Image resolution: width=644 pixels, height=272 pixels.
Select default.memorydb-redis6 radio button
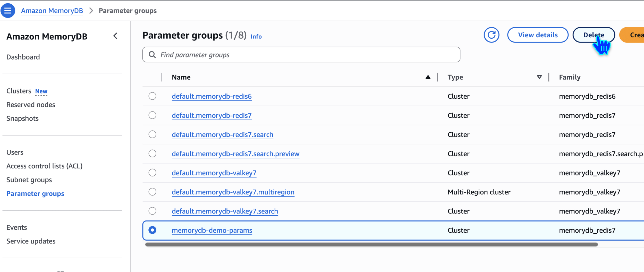click(x=152, y=96)
